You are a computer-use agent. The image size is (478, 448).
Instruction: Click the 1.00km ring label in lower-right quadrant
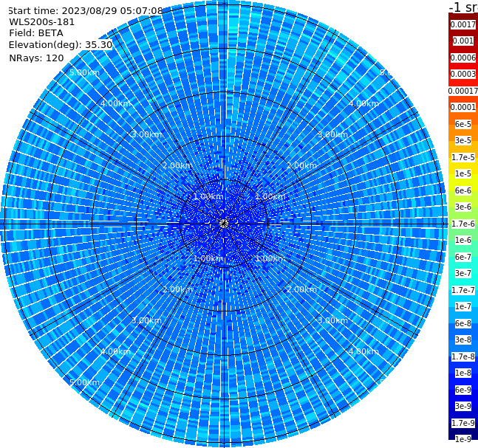tap(270, 258)
